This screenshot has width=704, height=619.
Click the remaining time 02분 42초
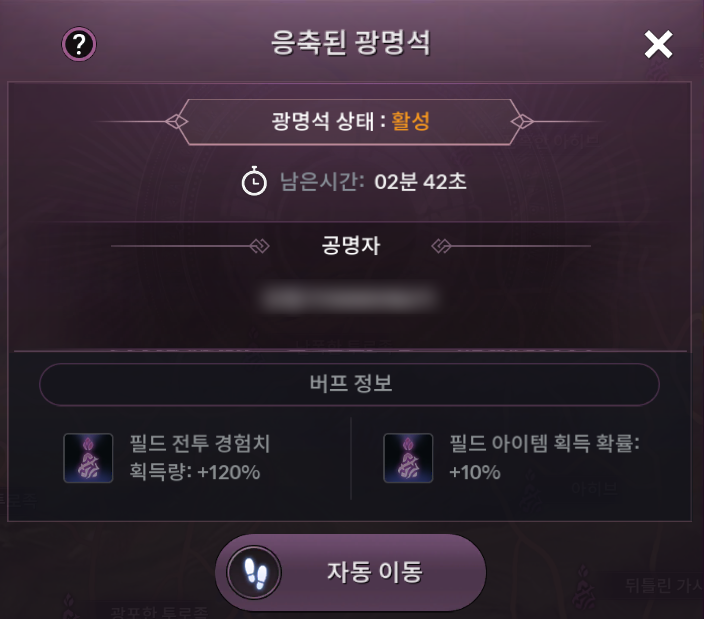click(420, 182)
